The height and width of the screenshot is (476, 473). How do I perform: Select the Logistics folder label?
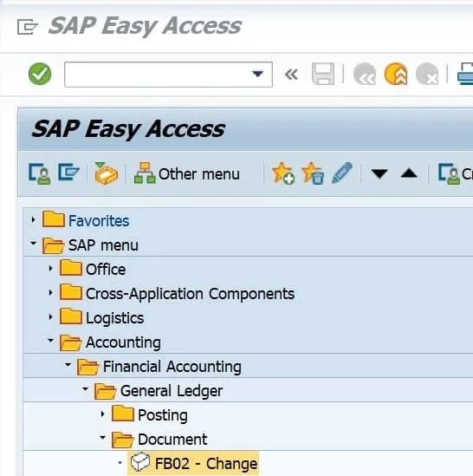point(115,318)
